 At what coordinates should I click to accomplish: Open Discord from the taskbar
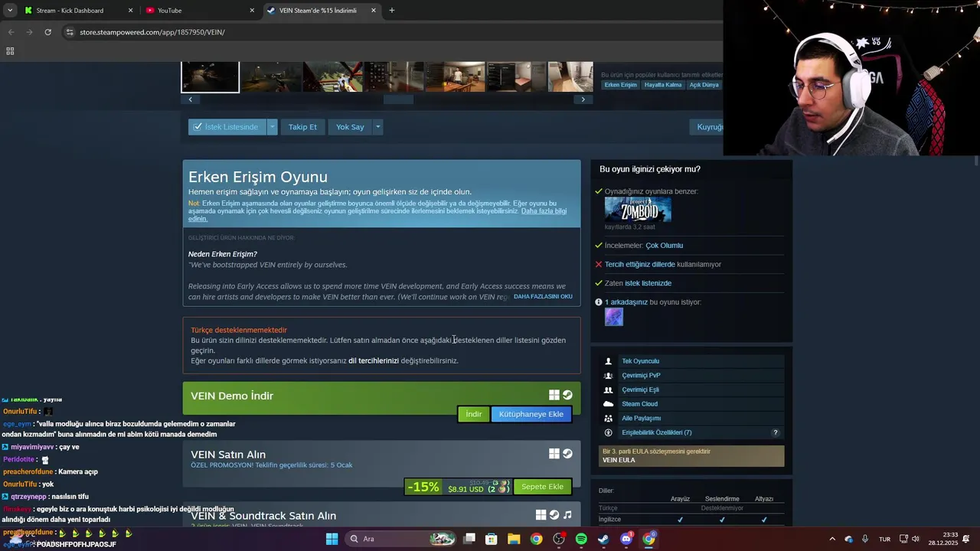626,539
